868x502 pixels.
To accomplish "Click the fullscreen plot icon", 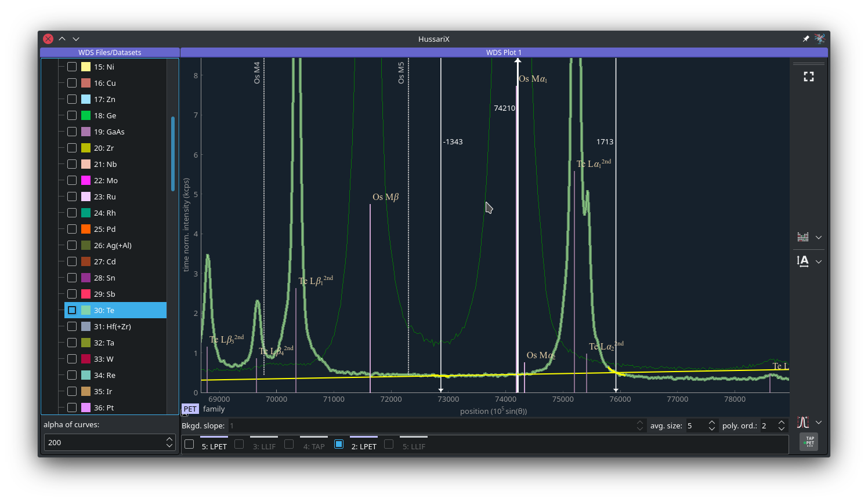I will click(x=808, y=77).
